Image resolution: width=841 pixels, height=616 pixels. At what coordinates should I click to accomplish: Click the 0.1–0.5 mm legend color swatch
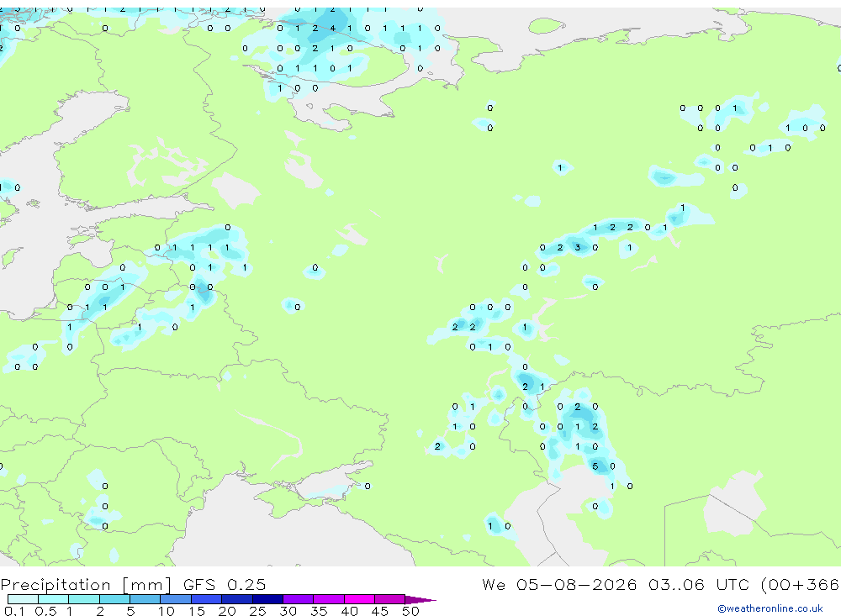[x=23, y=599]
